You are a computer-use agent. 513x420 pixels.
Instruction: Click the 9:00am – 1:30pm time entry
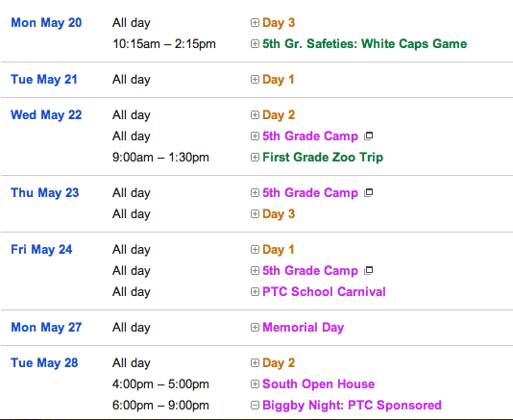160,158
